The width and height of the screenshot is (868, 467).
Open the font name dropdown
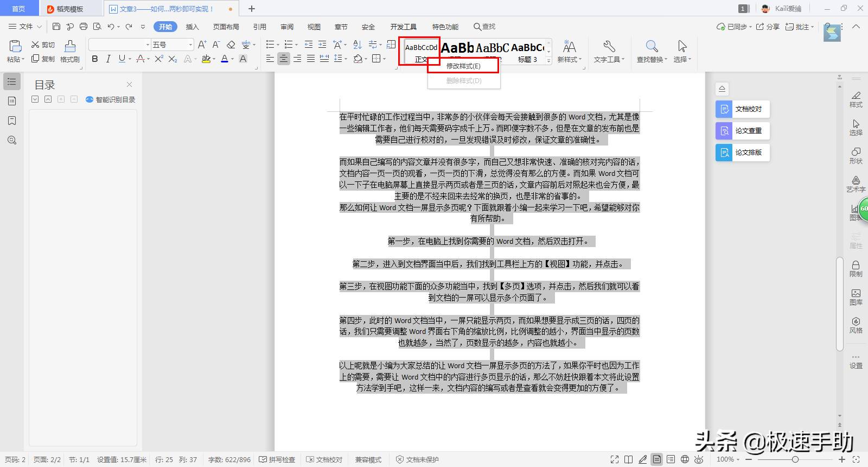pos(148,45)
